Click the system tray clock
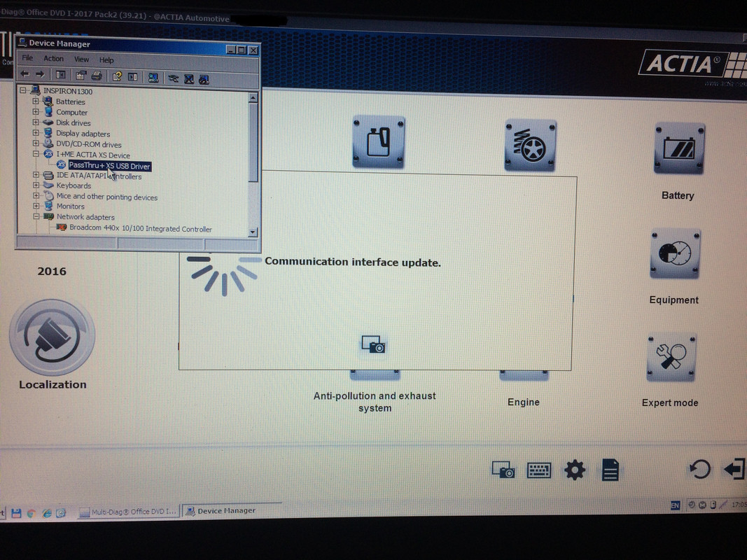Viewport: 747px width, 560px height. pos(739,504)
